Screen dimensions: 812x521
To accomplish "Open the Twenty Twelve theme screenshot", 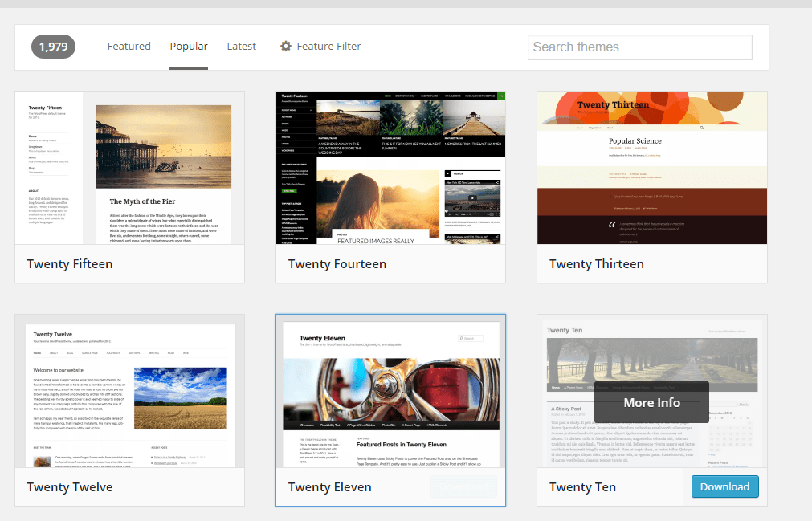I will 129,391.
